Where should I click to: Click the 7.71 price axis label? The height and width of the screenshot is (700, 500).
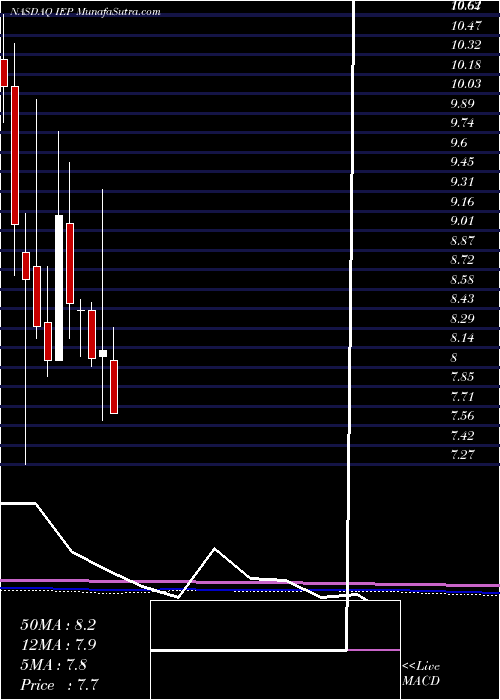[462, 396]
